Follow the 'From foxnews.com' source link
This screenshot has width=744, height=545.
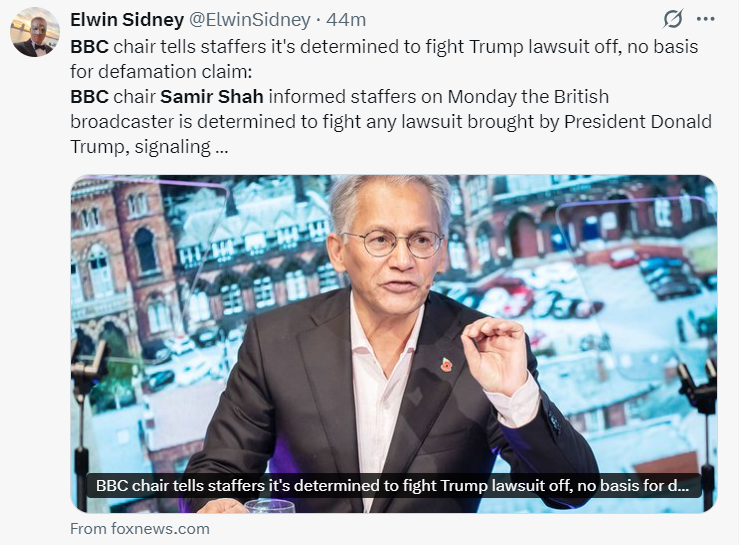[x=140, y=528]
